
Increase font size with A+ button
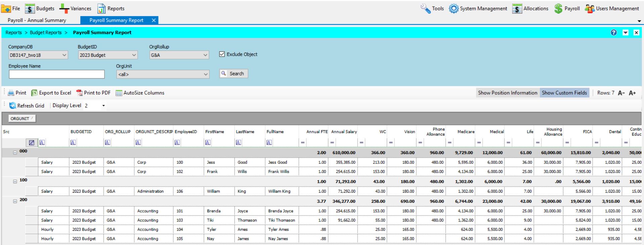point(632,93)
